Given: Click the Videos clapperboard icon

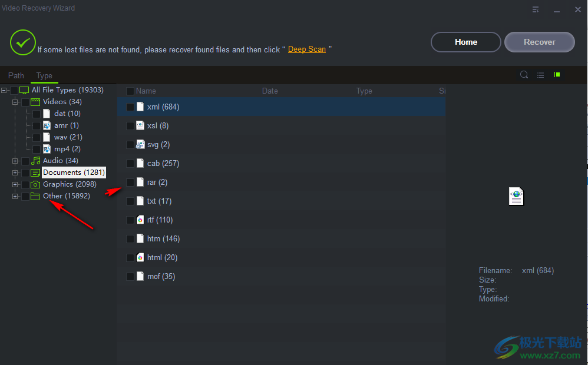Looking at the screenshot, I should [35, 102].
